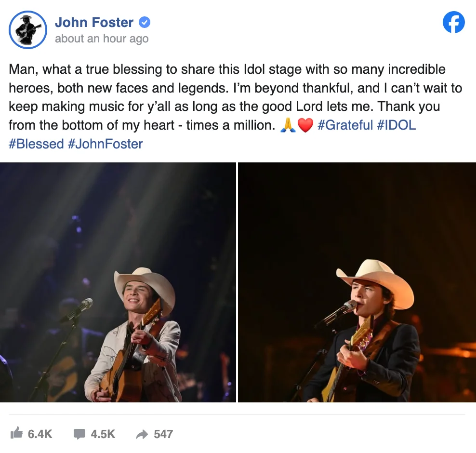Open the #Grateful hashtag
The height and width of the screenshot is (453, 476).
pos(345,125)
